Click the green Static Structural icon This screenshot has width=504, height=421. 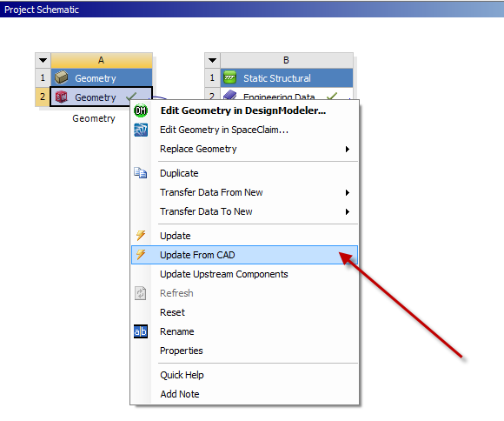coord(229,77)
